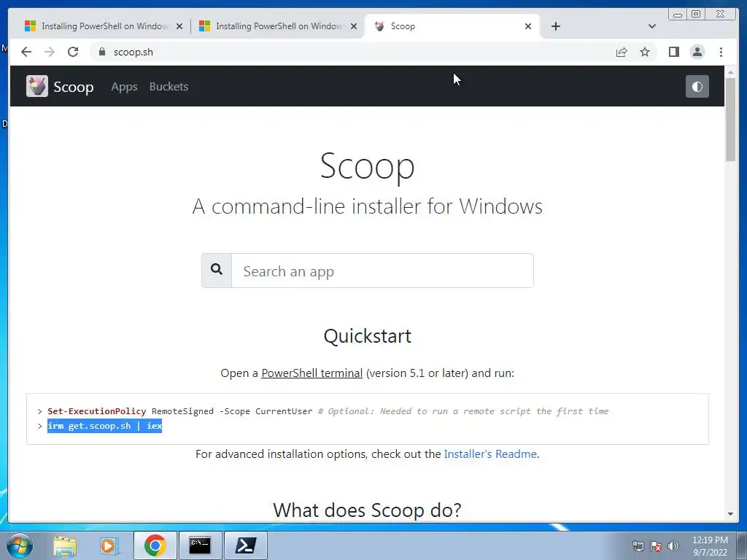Click the Scoop brand name in navbar
Screen dimensions: 747x560
coord(74,87)
